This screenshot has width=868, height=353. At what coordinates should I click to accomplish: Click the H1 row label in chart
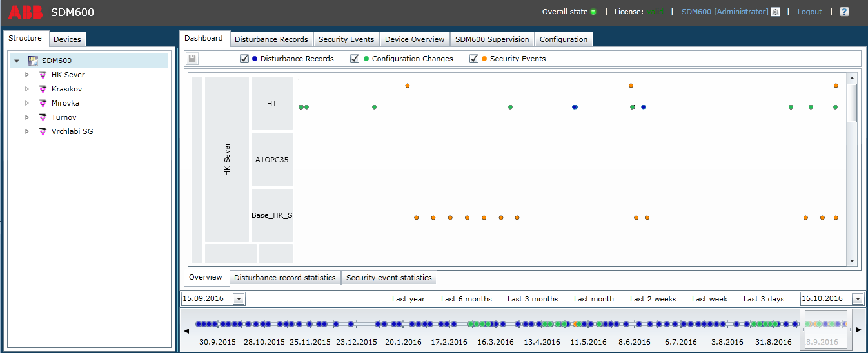coord(272,104)
